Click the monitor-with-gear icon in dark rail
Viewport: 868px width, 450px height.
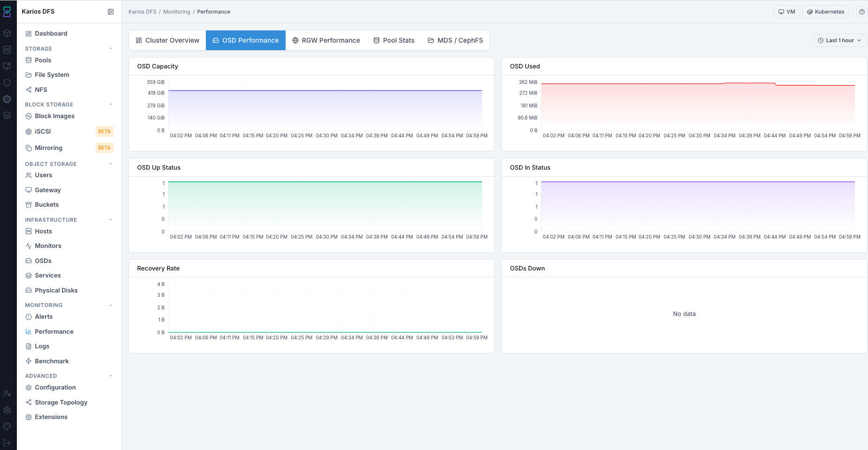[x=7, y=66]
